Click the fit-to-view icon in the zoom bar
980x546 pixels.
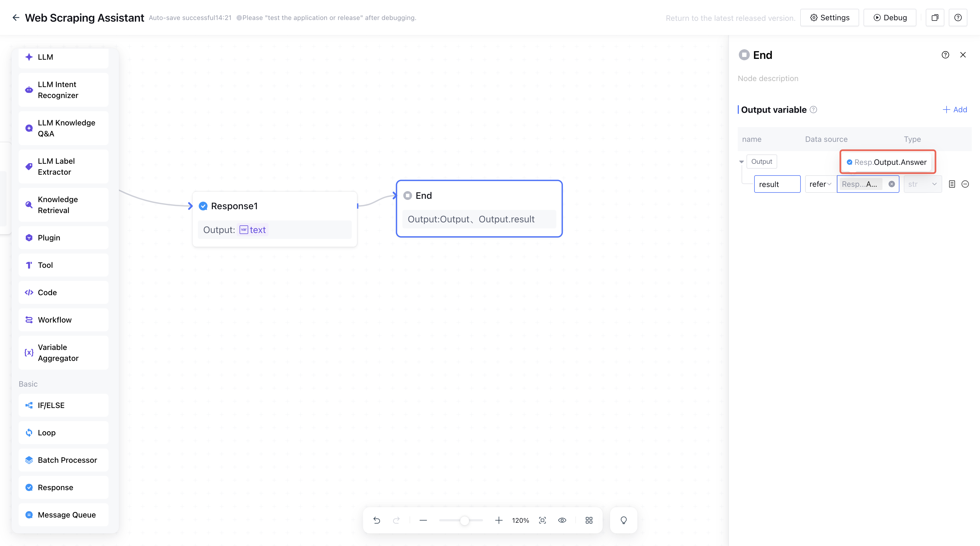(543, 520)
